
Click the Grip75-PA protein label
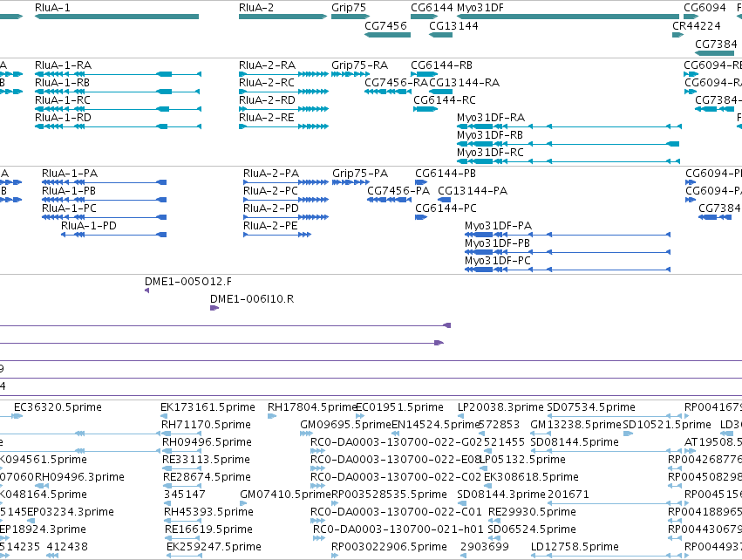(360, 174)
